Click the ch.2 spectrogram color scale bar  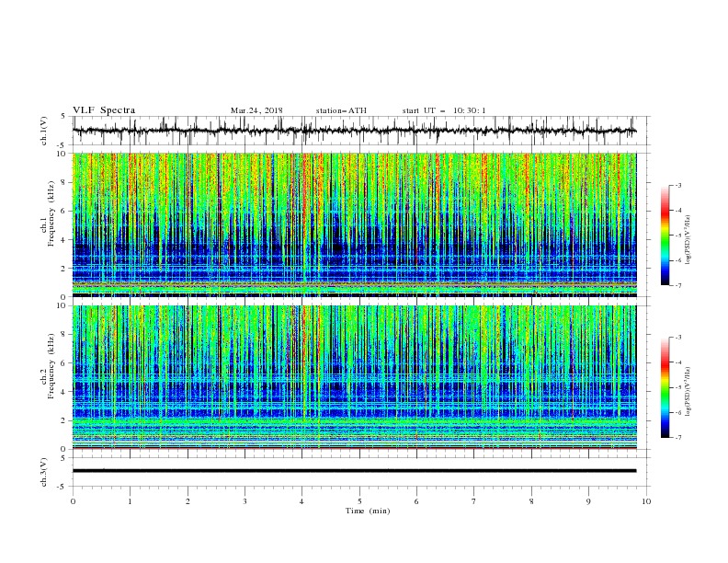coord(665,387)
